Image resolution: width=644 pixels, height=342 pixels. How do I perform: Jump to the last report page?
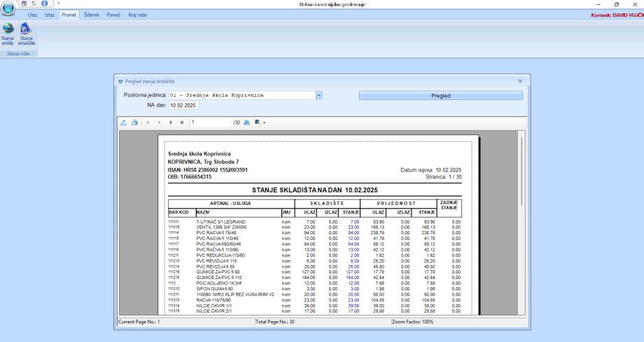click(x=181, y=122)
